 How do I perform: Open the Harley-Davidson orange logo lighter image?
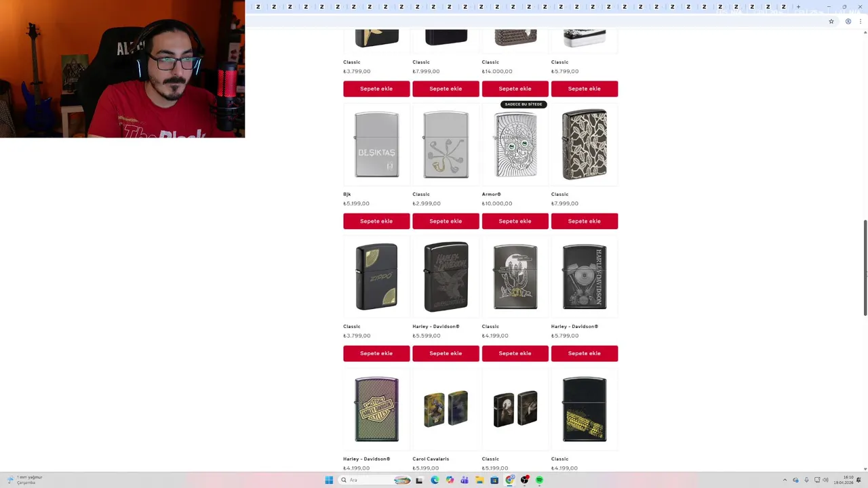[376, 409]
